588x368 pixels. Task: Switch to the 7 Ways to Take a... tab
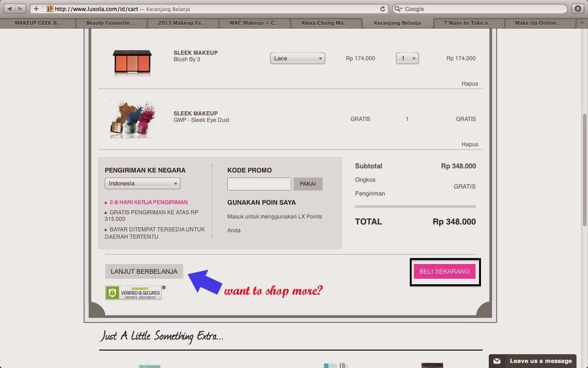click(x=468, y=23)
